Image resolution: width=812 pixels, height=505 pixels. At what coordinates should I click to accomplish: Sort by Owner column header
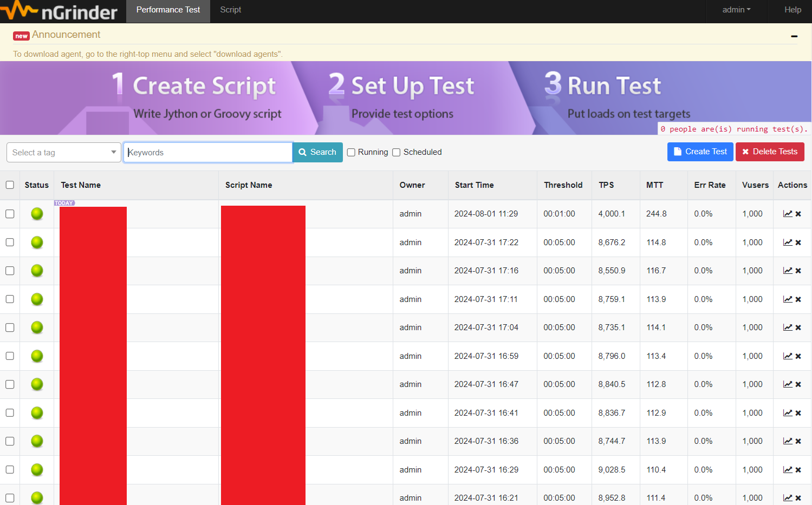click(412, 185)
